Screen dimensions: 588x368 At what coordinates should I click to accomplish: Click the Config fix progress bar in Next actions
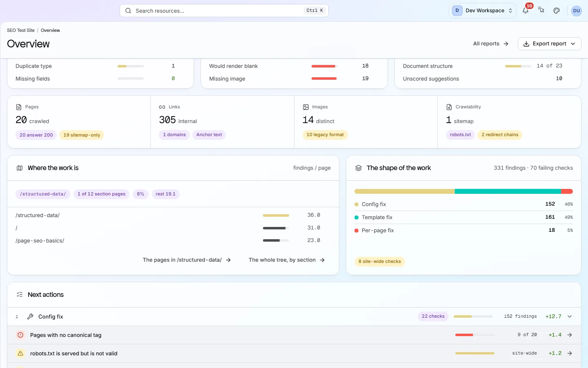[473, 316]
